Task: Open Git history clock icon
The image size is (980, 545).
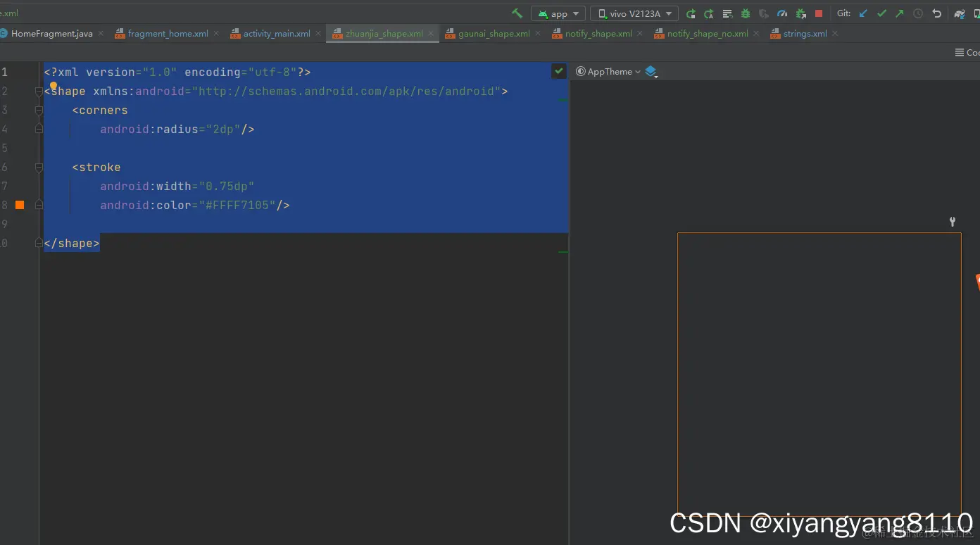Action: pos(918,13)
